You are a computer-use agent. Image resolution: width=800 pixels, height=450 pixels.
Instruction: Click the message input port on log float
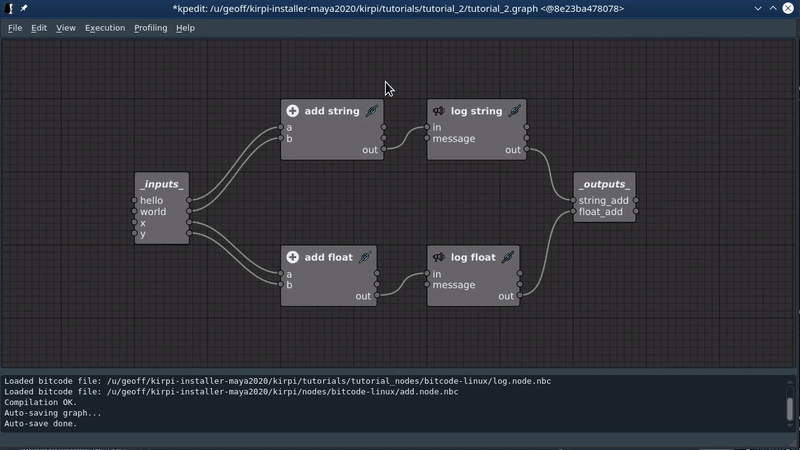click(x=427, y=285)
